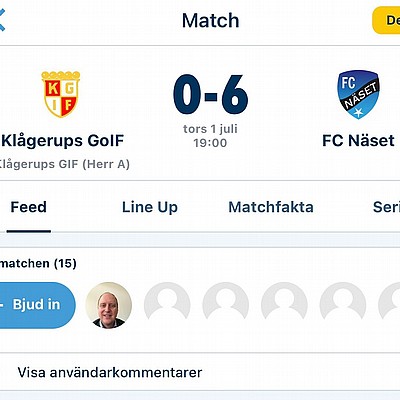Open the fourth grey placeholder avatar
The image size is (400, 400).
343,305
